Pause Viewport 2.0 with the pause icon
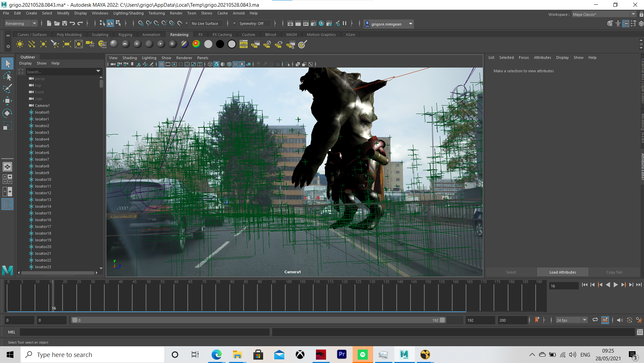The width and height of the screenshot is (644, 363). tap(345, 23)
